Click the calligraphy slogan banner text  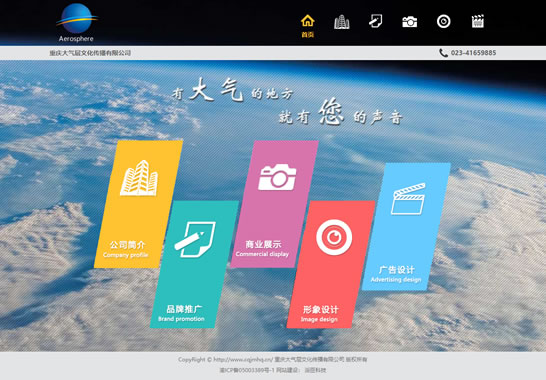(287, 102)
